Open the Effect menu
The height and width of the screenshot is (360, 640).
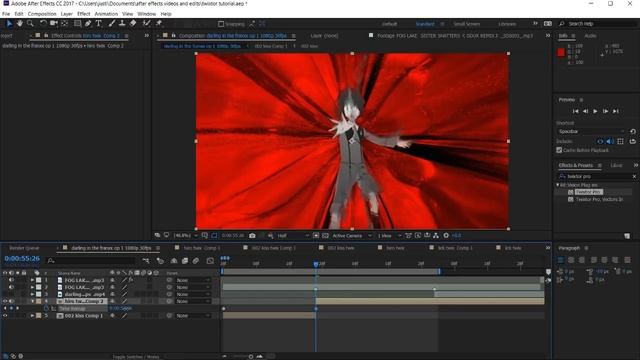click(x=83, y=14)
